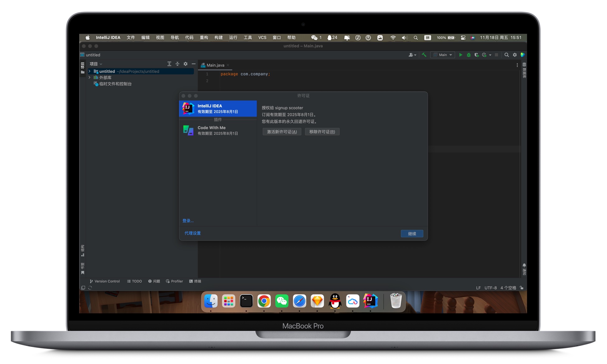Viewport: 607px width, 364px height.
Task: Open the 结构 structure side tab
Action: pos(82,251)
